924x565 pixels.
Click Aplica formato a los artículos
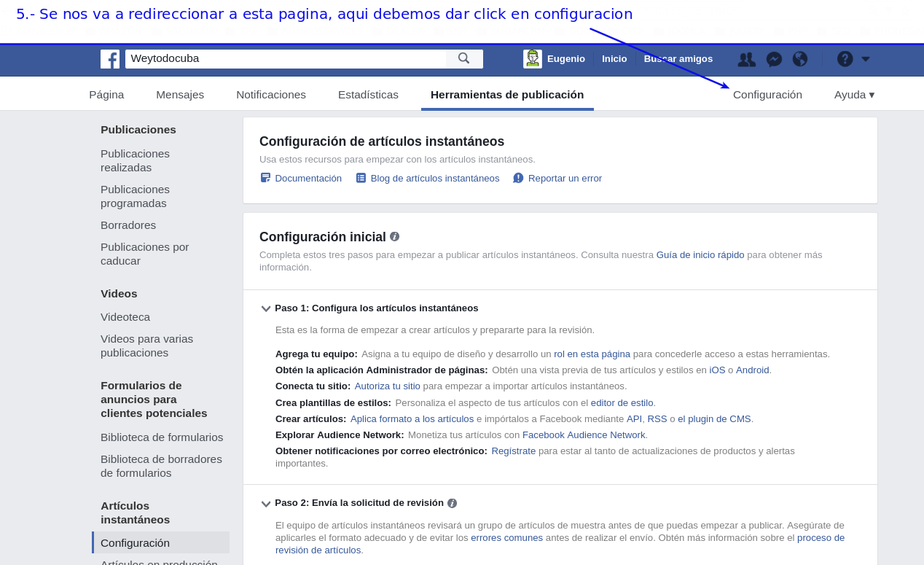(412, 419)
